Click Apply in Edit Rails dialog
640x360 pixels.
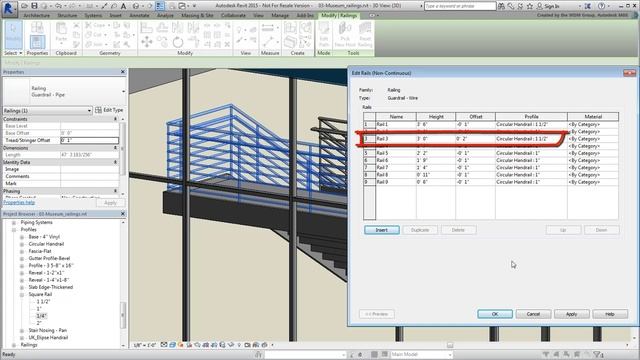click(571, 314)
